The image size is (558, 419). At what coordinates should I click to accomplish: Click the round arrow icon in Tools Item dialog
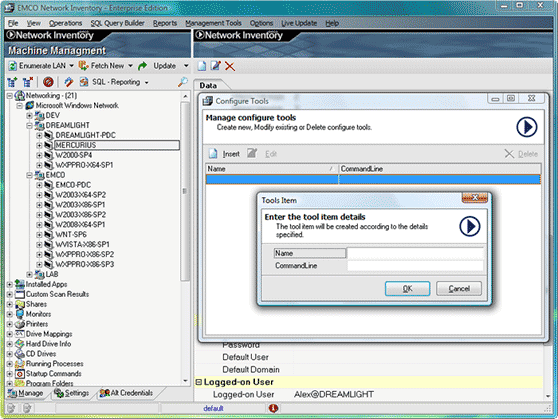[x=470, y=226]
